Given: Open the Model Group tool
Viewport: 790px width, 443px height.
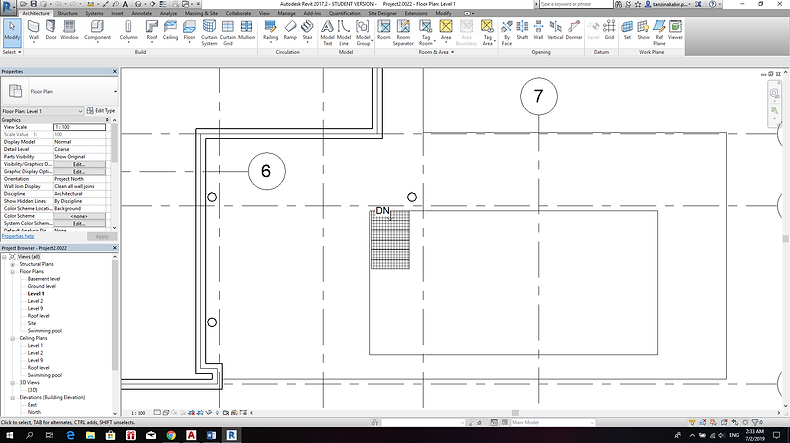Looking at the screenshot, I should click(363, 33).
